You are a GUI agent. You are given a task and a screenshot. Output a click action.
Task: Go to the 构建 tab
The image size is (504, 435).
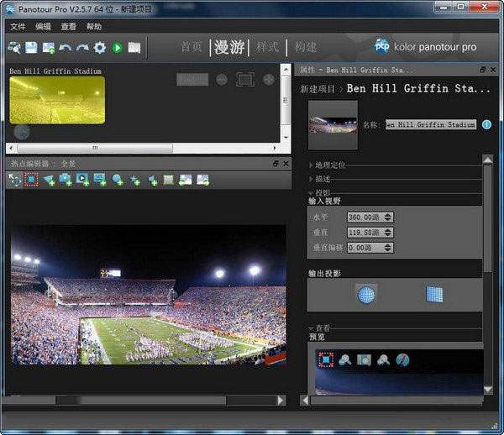pos(306,47)
